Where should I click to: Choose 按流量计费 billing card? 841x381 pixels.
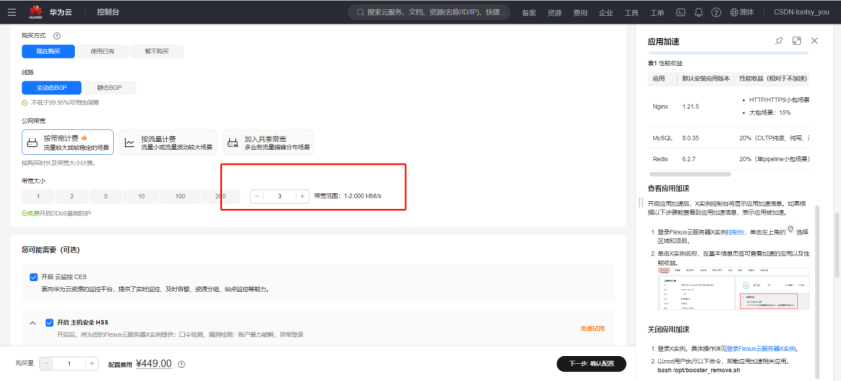click(x=168, y=142)
